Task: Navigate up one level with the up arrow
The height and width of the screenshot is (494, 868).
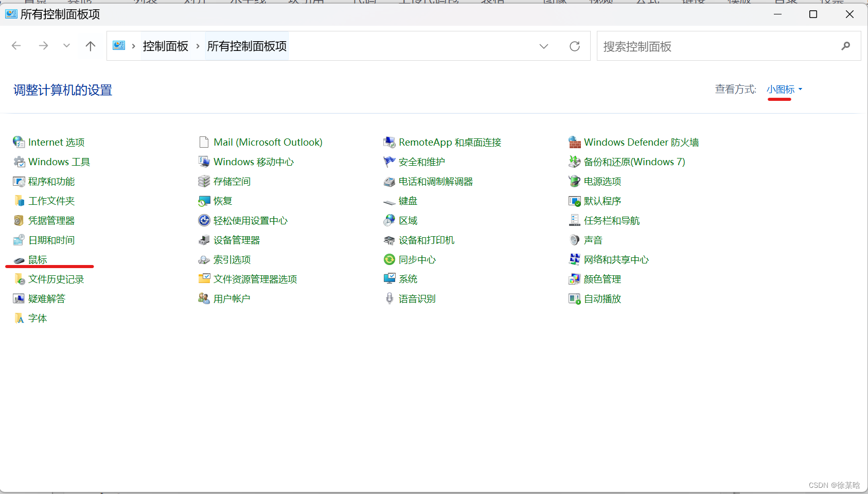Action: (90, 46)
